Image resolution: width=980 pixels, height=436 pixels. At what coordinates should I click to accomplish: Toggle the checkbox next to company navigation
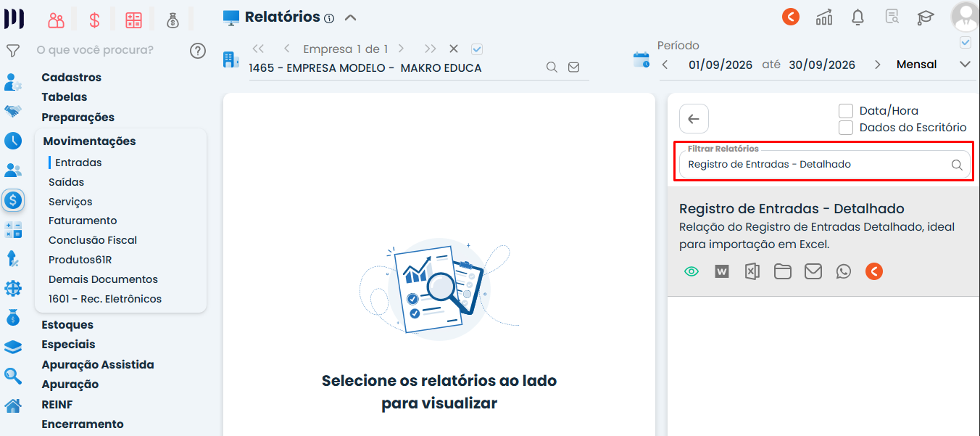477,49
